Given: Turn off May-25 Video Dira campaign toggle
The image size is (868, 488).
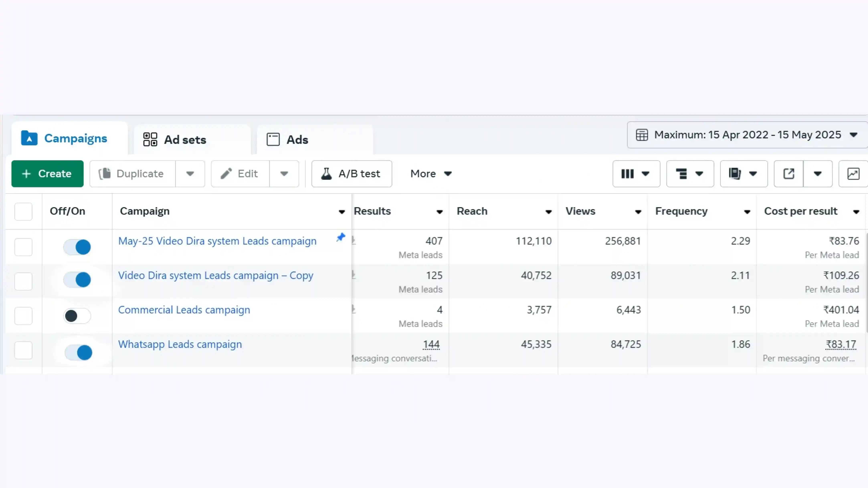Looking at the screenshot, I should (x=77, y=247).
